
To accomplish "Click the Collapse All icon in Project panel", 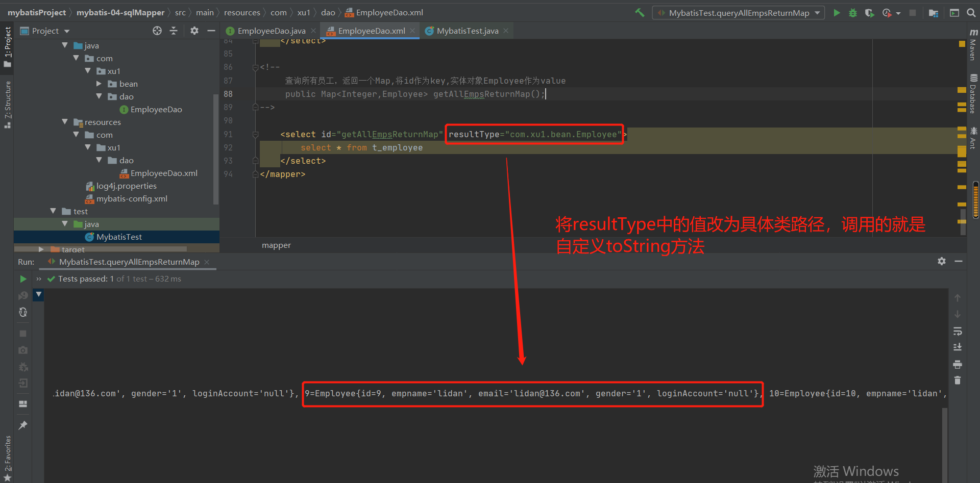I will [x=174, y=31].
